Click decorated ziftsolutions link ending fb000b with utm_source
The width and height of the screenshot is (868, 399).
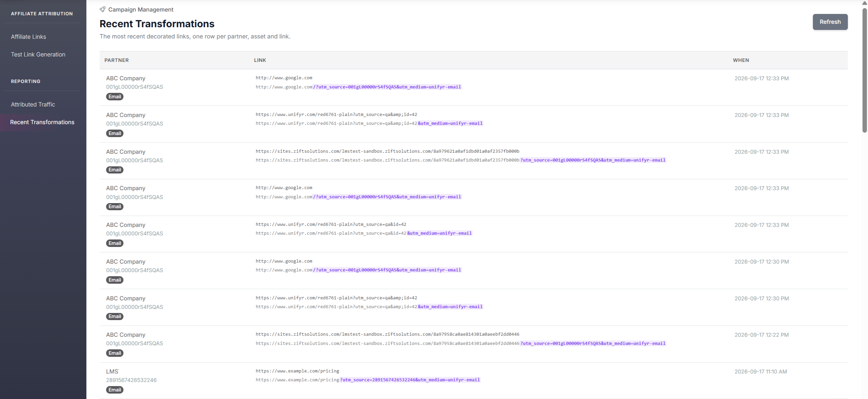tap(461, 160)
